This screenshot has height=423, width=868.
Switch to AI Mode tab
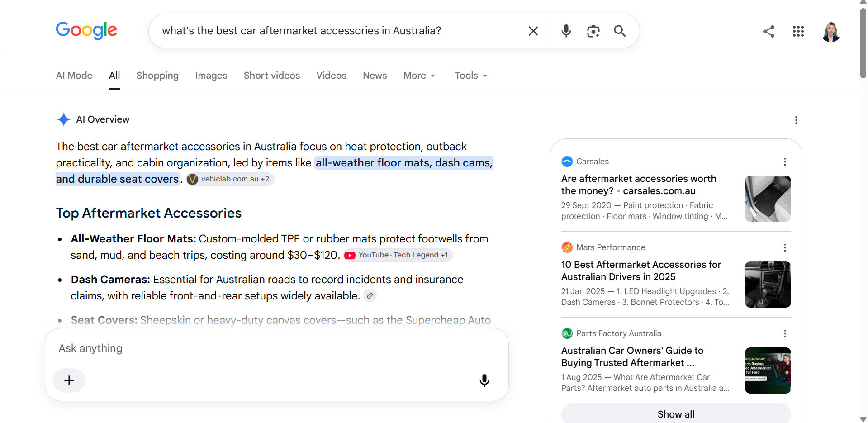pos(74,76)
